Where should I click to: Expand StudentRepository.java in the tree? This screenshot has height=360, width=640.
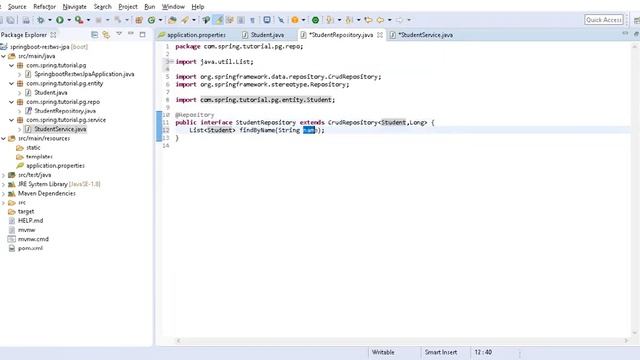pyautogui.click(x=20, y=111)
